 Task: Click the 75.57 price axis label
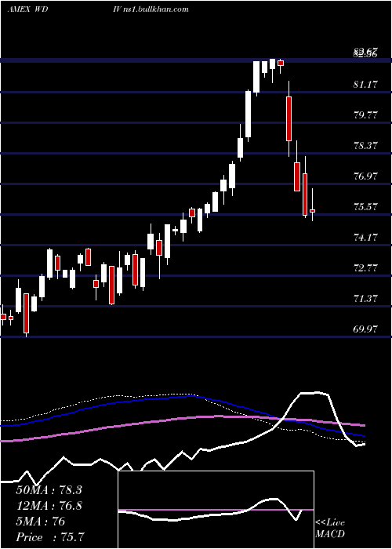pyautogui.click(x=366, y=206)
